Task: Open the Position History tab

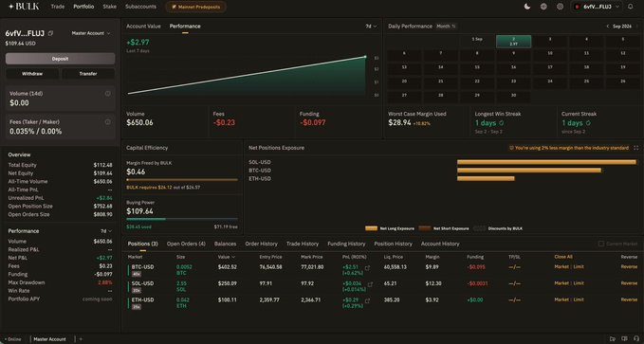Action: point(393,244)
